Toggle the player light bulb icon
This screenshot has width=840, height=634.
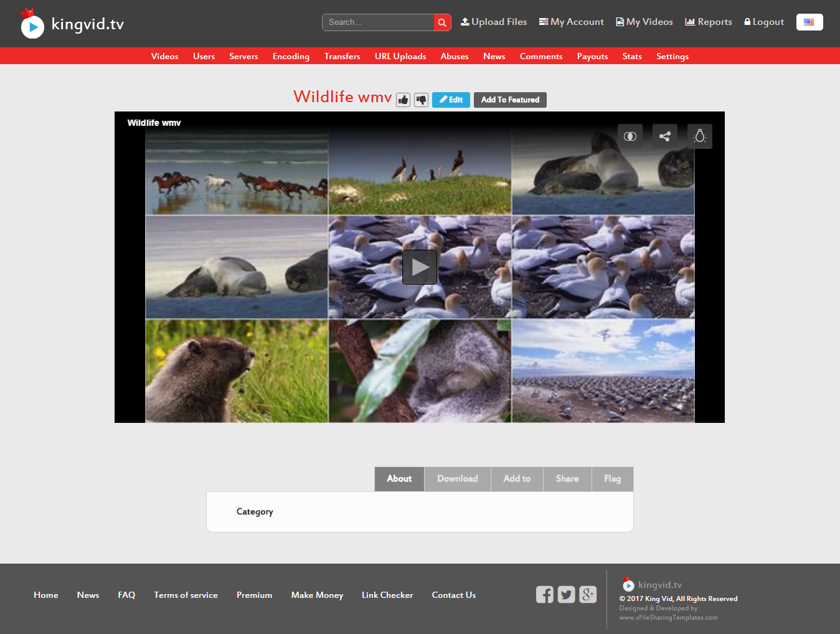(700, 136)
